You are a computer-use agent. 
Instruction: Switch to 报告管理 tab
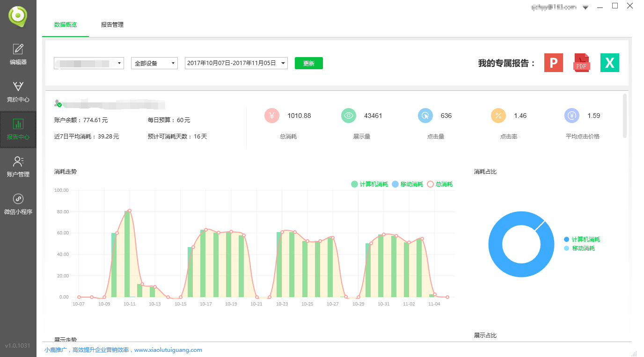click(x=112, y=25)
